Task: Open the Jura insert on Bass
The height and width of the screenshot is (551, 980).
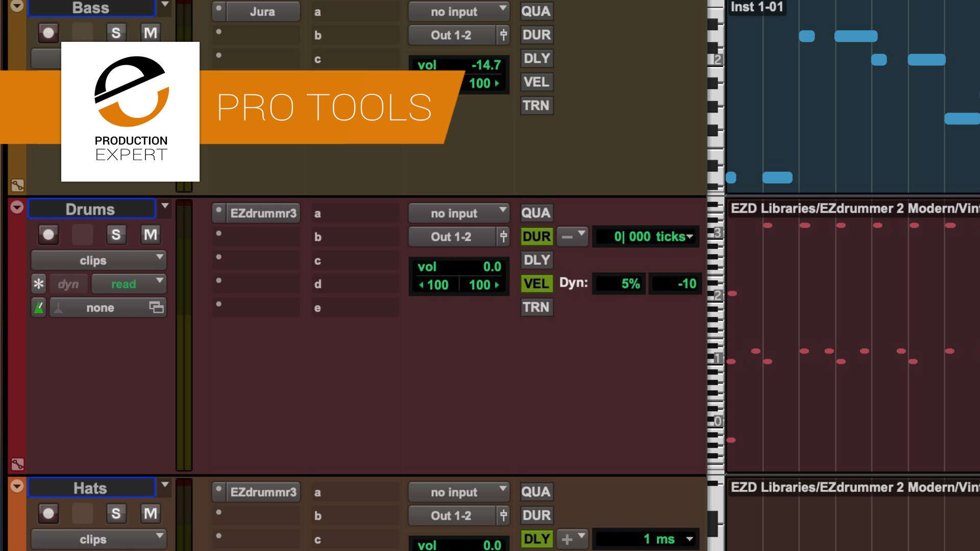Action: coord(262,12)
